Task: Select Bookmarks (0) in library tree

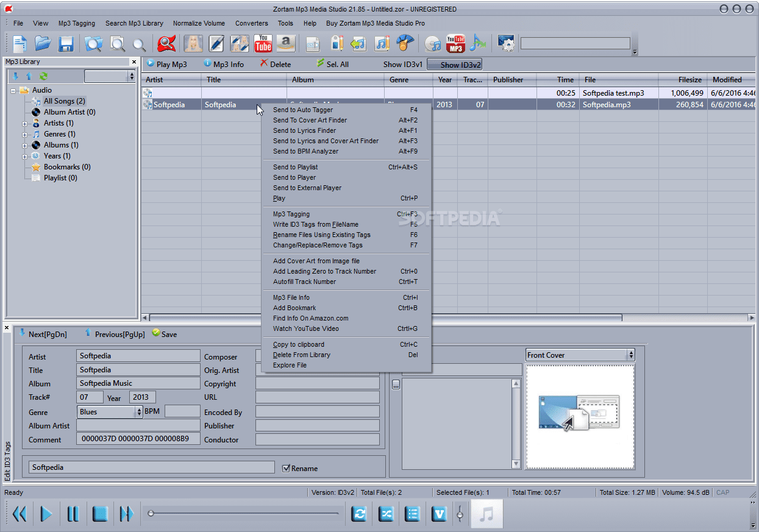Action: click(x=67, y=167)
